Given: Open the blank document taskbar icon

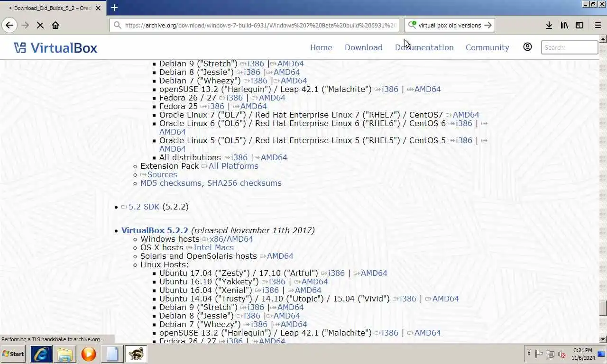Looking at the screenshot, I should coord(112,354).
